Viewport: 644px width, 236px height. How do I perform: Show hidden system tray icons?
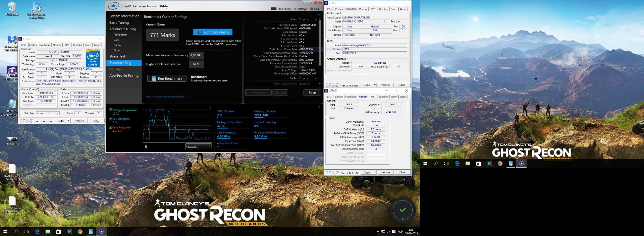click(378, 232)
